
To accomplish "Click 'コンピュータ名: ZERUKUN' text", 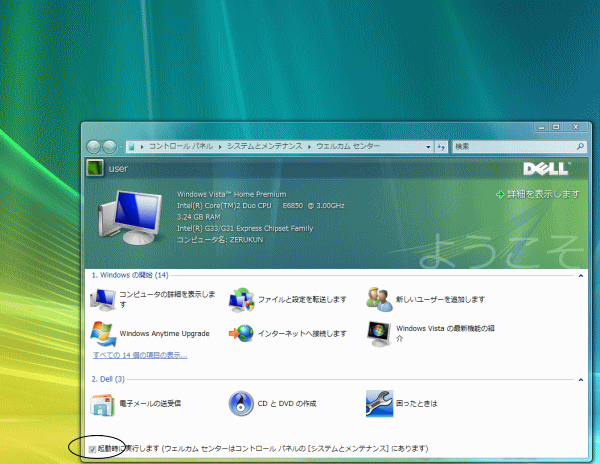I will (x=220, y=240).
